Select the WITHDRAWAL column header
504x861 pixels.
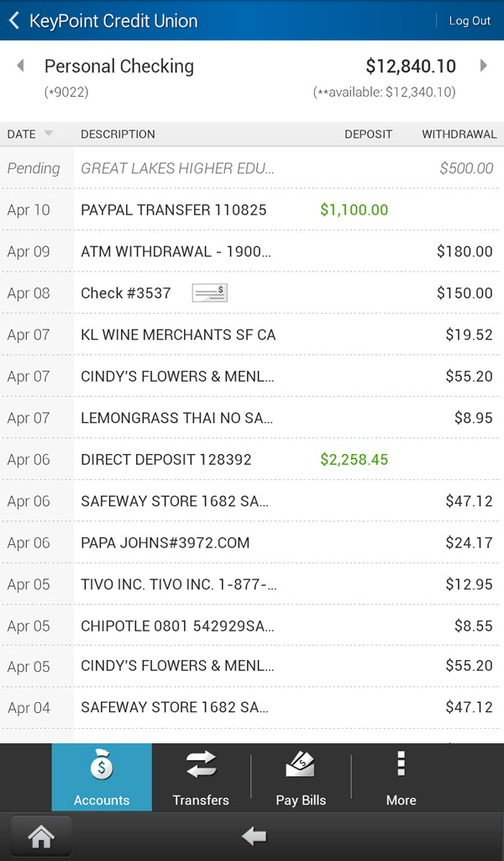click(459, 134)
